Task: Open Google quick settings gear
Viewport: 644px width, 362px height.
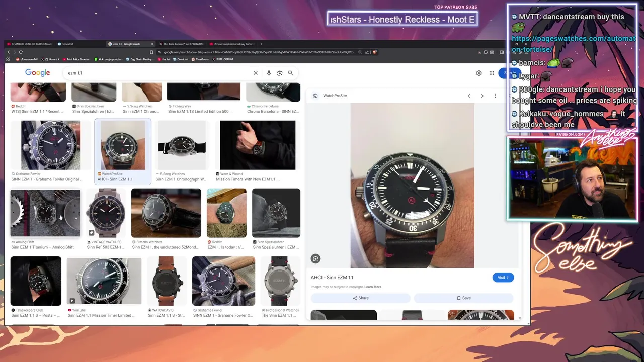Action: [479, 73]
